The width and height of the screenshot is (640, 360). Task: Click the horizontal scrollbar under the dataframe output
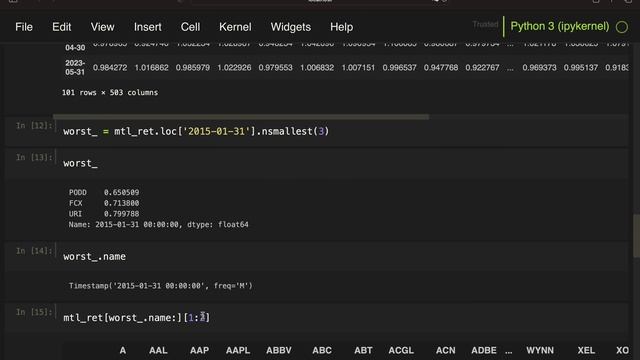point(241,117)
